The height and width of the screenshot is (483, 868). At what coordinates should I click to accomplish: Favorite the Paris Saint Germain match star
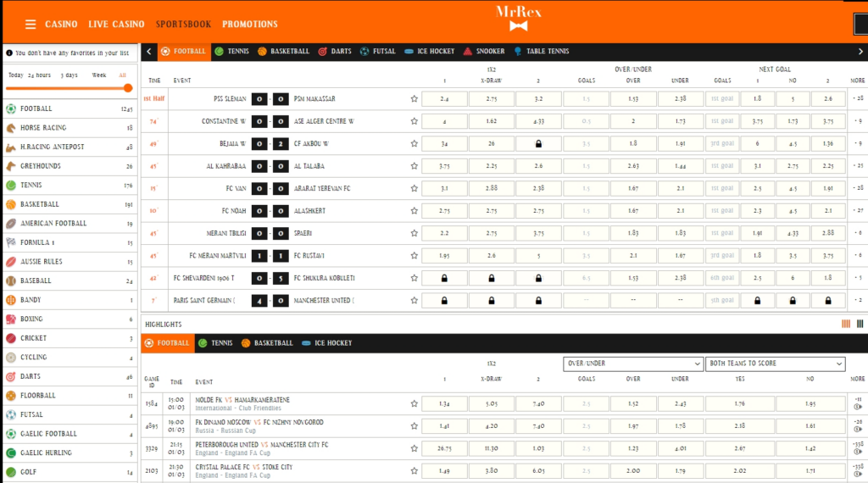pos(414,301)
